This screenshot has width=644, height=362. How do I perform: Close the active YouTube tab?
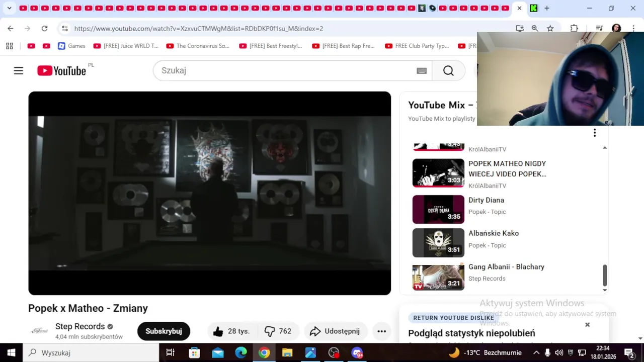519,8
